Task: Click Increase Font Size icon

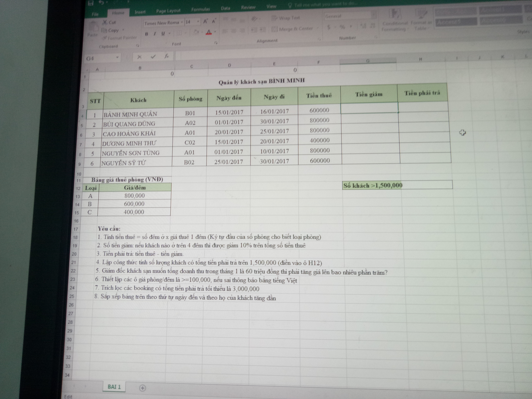Action: [205, 21]
